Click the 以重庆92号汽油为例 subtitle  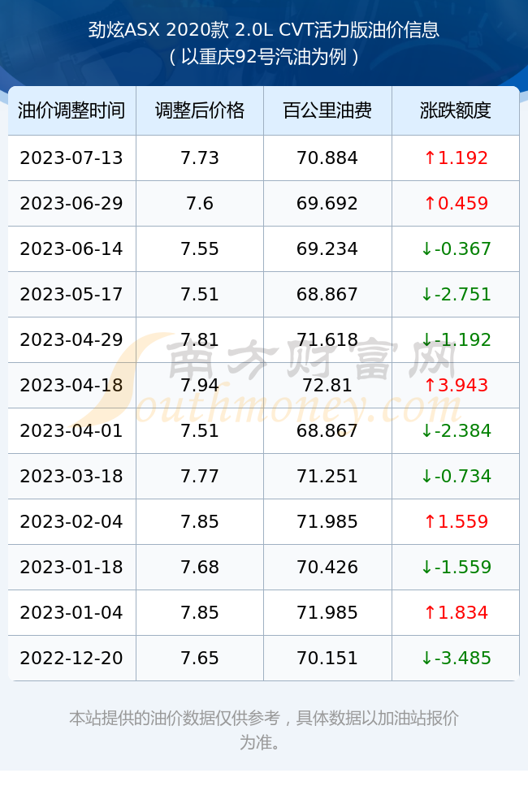coord(264,57)
